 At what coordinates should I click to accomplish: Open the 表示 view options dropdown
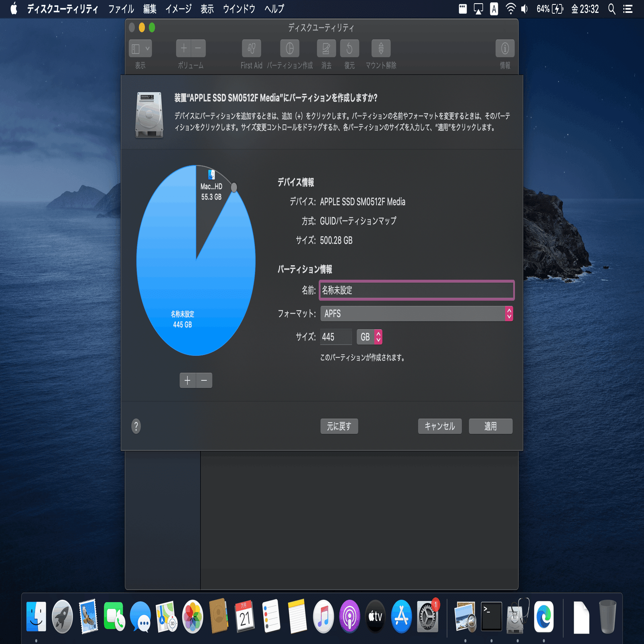[x=140, y=48]
